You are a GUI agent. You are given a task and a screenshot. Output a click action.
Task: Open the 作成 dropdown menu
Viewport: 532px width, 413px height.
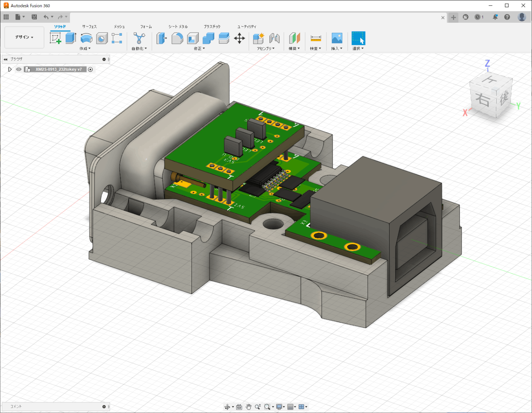(85, 49)
